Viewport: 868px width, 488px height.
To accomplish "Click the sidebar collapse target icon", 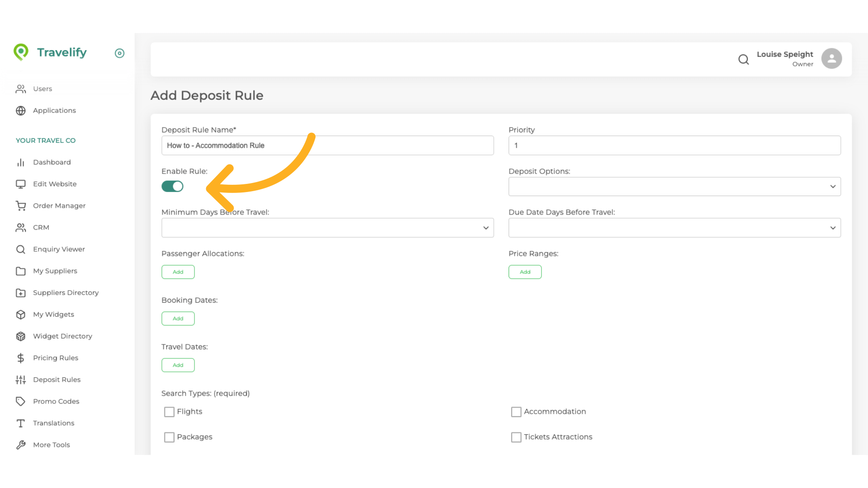I will [x=119, y=53].
